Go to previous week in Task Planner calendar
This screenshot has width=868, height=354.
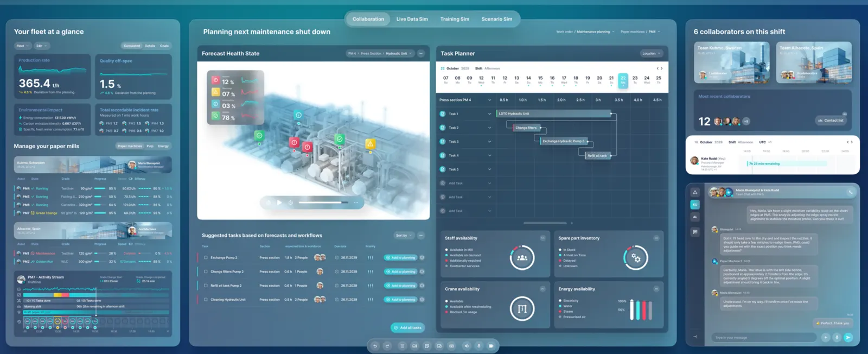[658, 68]
